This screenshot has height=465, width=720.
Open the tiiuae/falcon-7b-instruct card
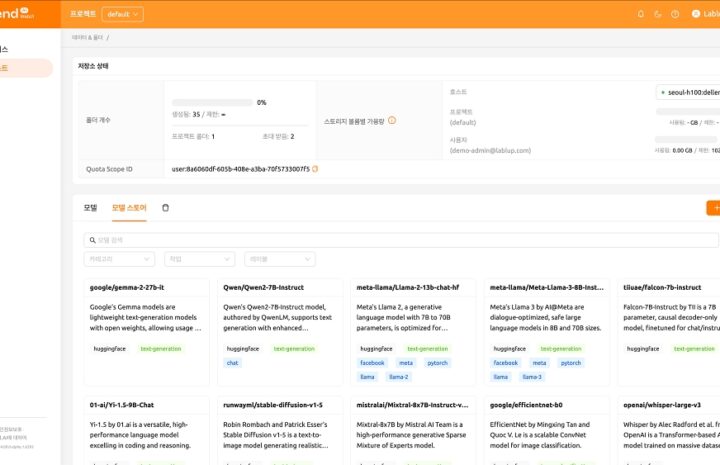tap(669, 332)
